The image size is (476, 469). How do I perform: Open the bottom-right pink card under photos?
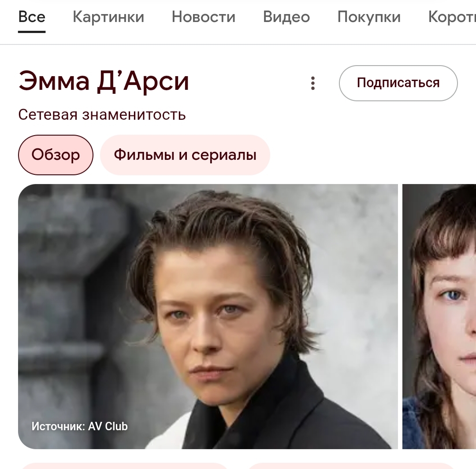coord(351,466)
